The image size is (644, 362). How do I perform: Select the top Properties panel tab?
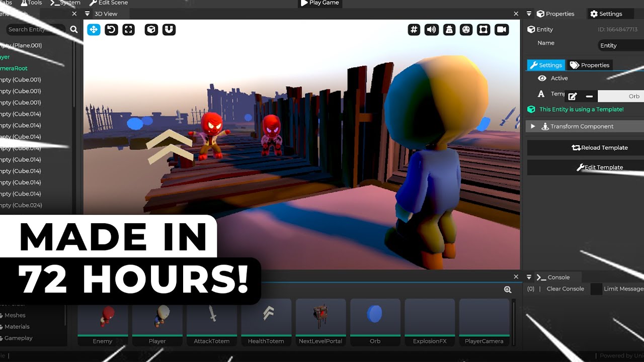point(555,14)
